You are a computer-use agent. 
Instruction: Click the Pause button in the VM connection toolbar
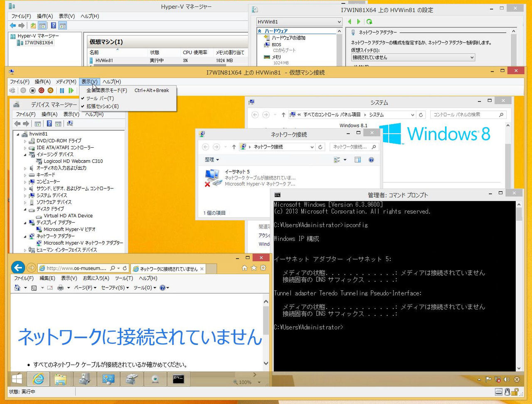pyautogui.click(x=62, y=90)
